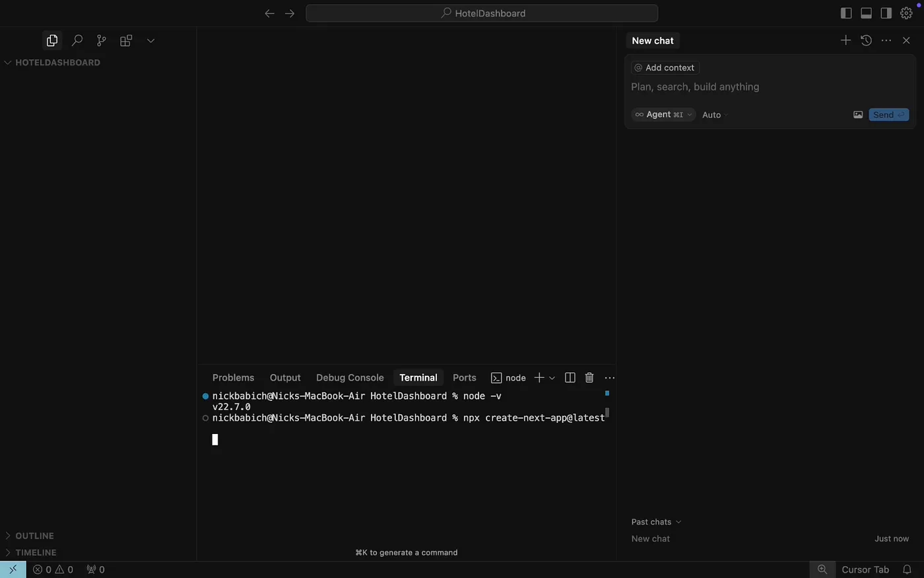
Task: Open the Search view in the activity bar
Action: [x=77, y=40]
